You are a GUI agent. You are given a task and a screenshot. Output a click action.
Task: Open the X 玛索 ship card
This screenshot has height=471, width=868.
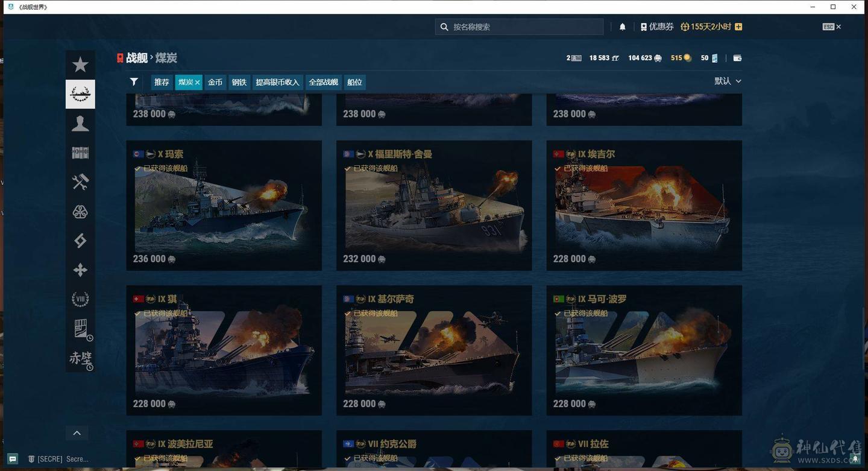pyautogui.click(x=224, y=206)
